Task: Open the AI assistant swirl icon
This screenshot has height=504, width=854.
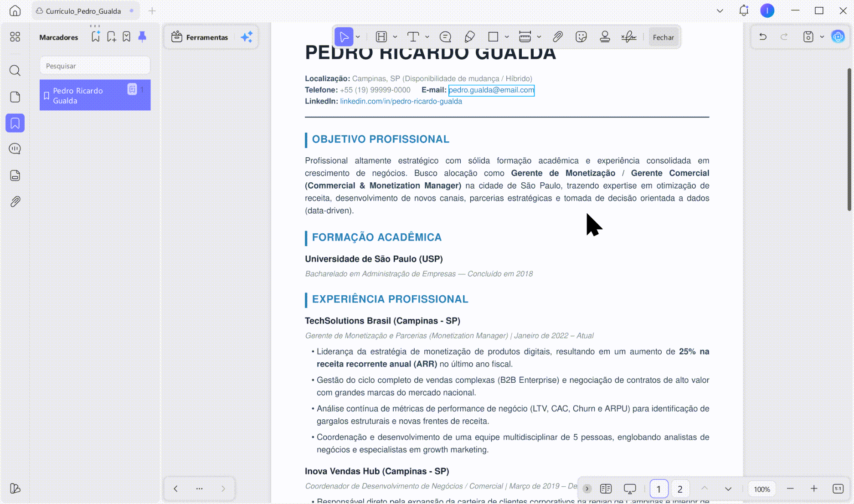Action: [838, 36]
